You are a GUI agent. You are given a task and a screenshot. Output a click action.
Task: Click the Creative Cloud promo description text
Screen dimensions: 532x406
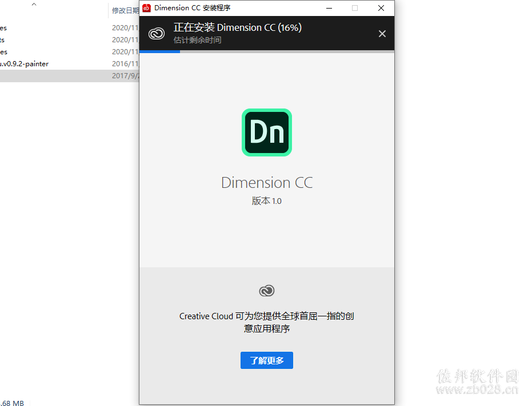coord(267,322)
